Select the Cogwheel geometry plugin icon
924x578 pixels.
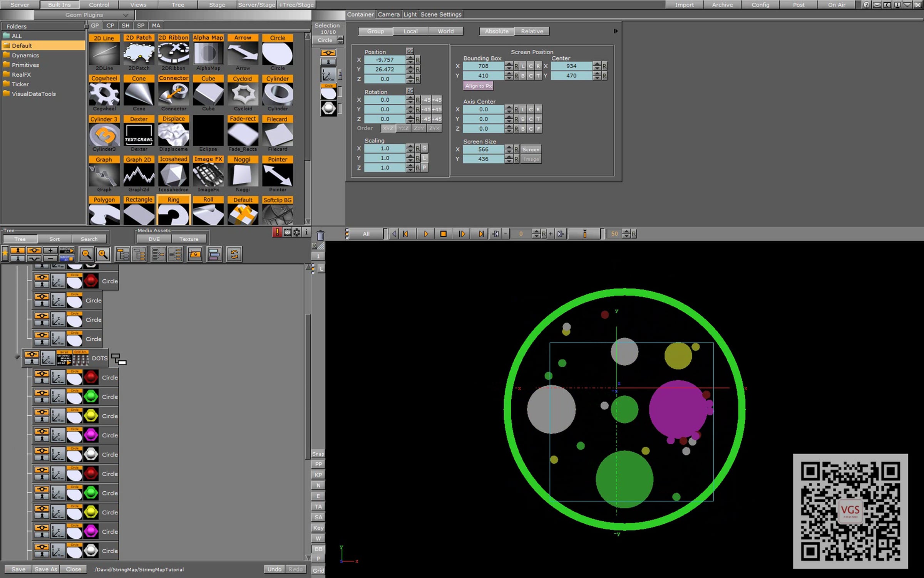click(104, 94)
